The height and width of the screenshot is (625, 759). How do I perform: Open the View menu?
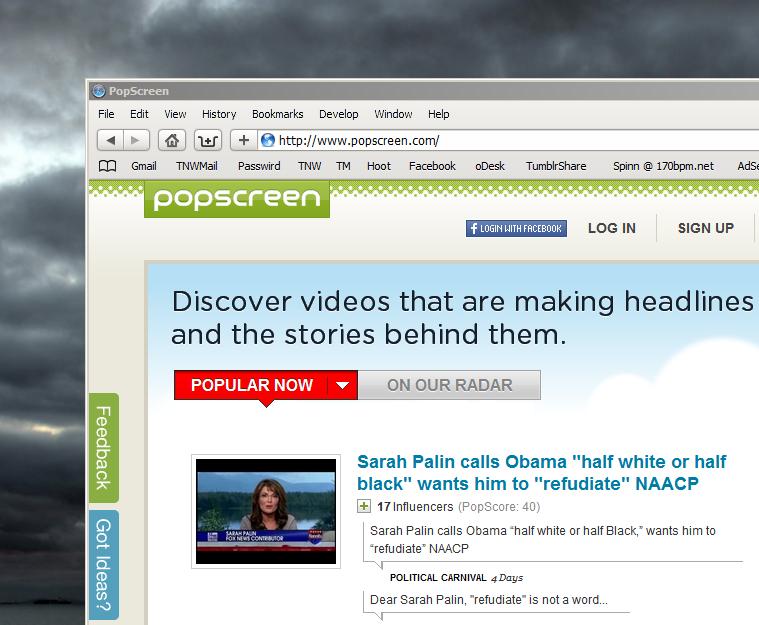click(175, 114)
